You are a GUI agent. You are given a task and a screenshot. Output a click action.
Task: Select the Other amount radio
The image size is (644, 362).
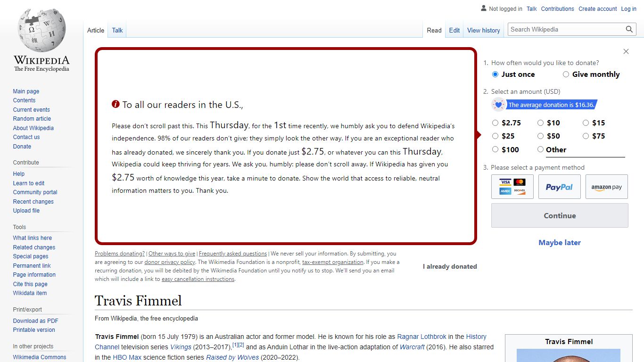540,149
